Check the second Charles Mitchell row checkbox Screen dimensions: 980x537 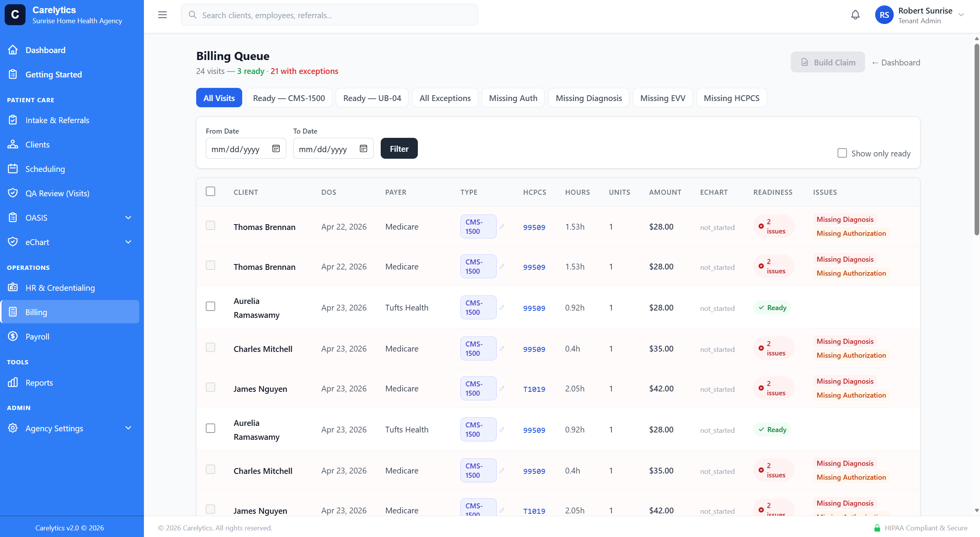point(210,469)
